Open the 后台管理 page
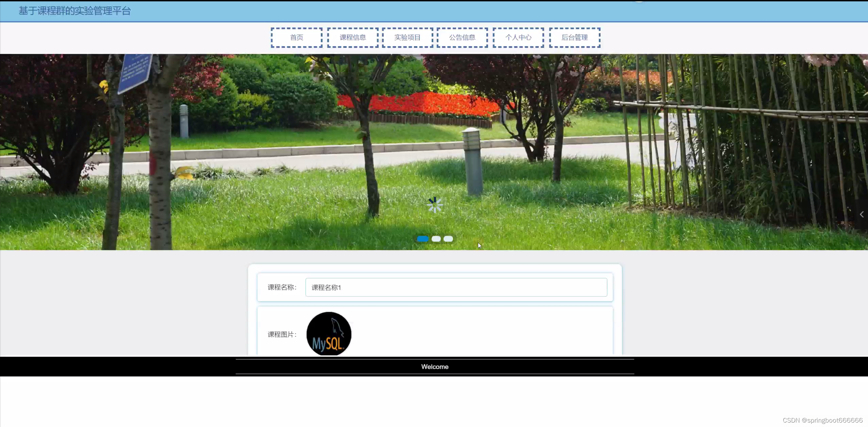Image resolution: width=868 pixels, height=427 pixels. click(x=574, y=37)
